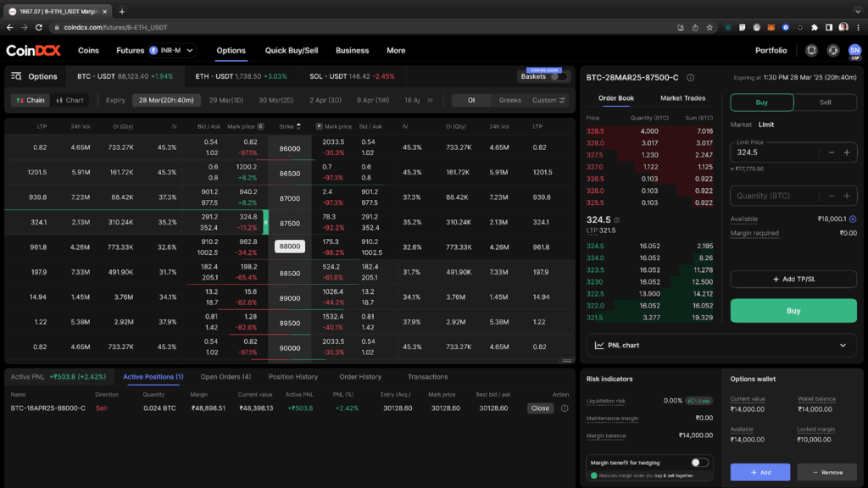Open the SN VIP profile avatar
The height and width of the screenshot is (488, 868).
click(854, 51)
